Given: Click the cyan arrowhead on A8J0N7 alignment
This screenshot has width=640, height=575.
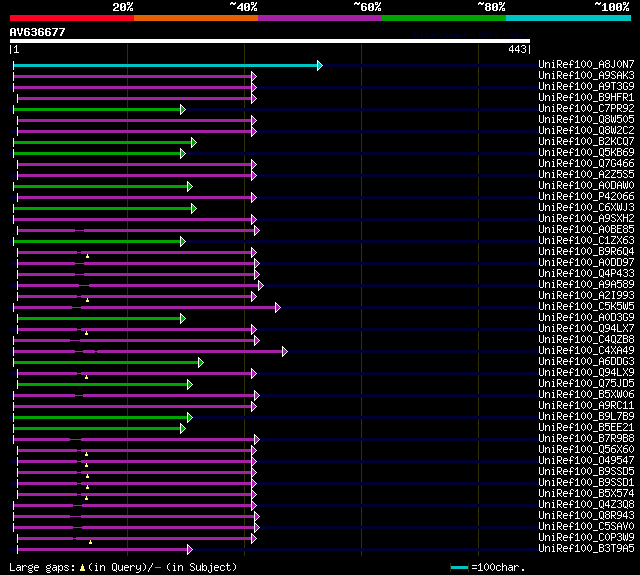Looking at the screenshot, I should [320, 65].
